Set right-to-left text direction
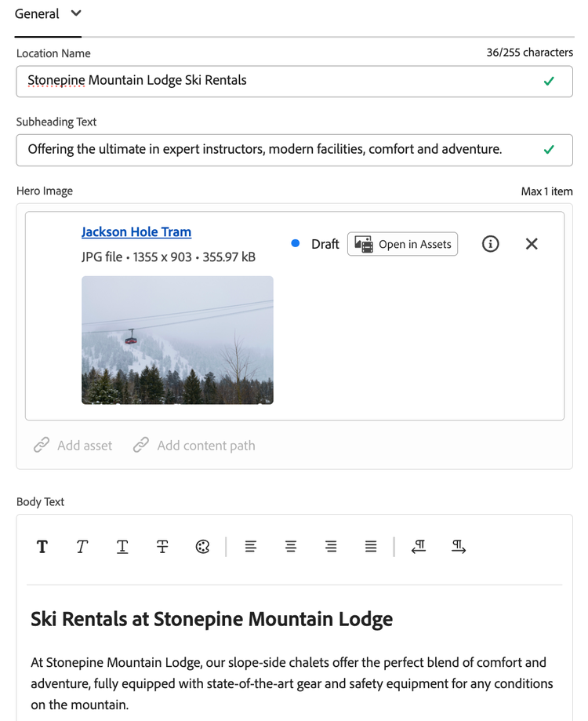The image size is (588, 721). 419,547
